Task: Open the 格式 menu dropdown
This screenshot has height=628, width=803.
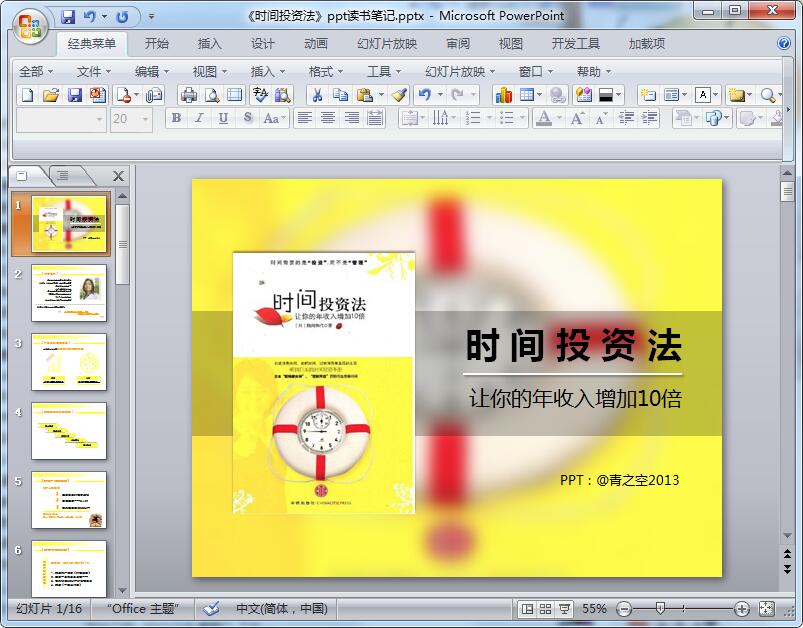Action: [x=326, y=72]
